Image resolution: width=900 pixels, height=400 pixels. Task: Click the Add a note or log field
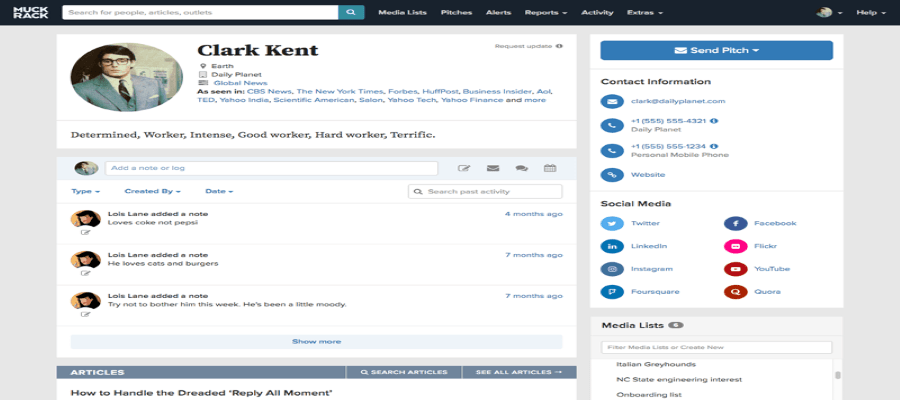pos(271,168)
